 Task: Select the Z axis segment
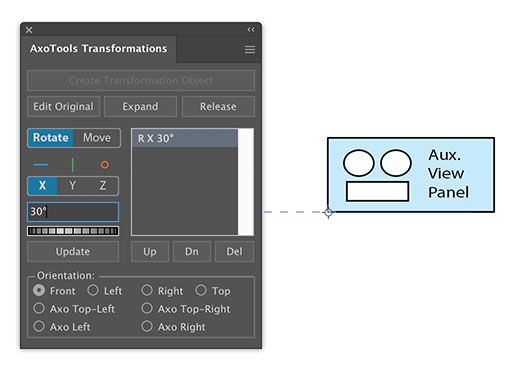point(103,186)
